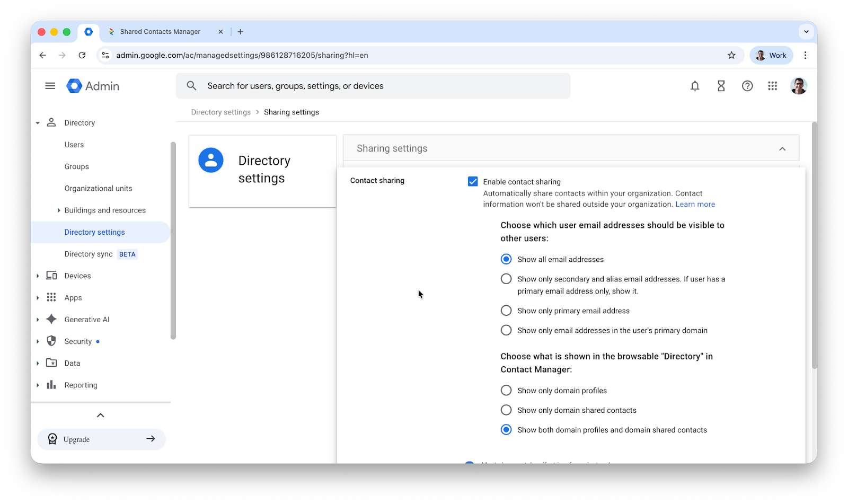Uncheck Enable contact sharing checkbox

(473, 182)
